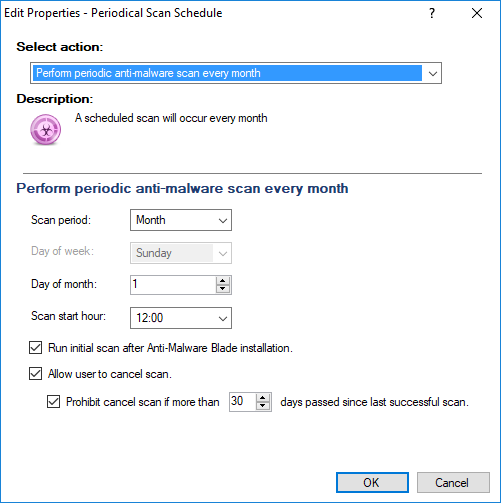The width and height of the screenshot is (501, 503).
Task: Click the help question mark icon
Action: pos(432,13)
